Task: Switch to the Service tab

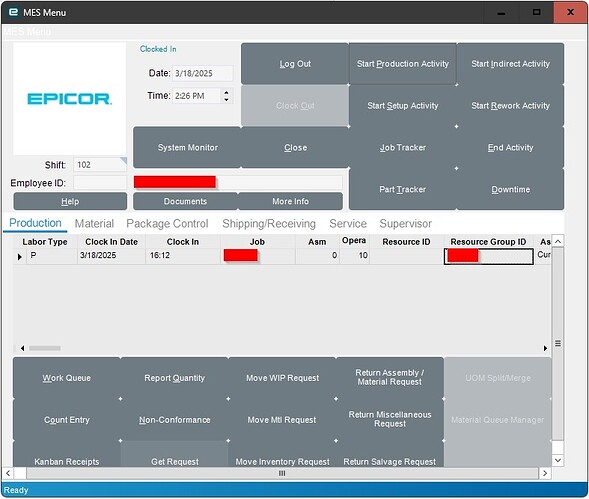Action: pyautogui.click(x=348, y=224)
